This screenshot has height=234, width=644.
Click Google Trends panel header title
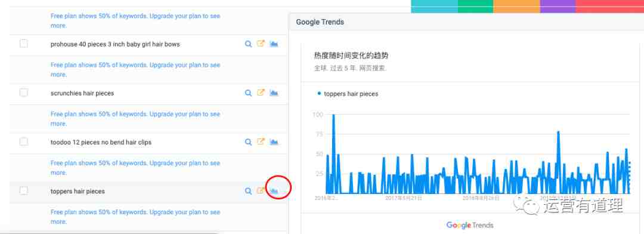click(x=320, y=22)
